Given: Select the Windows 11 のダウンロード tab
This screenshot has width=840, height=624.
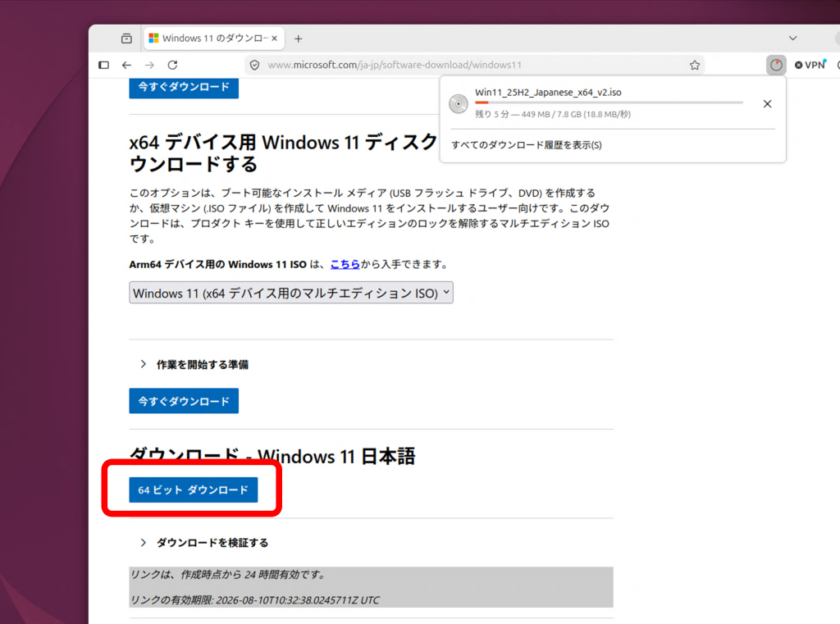Looking at the screenshot, I should (214, 39).
